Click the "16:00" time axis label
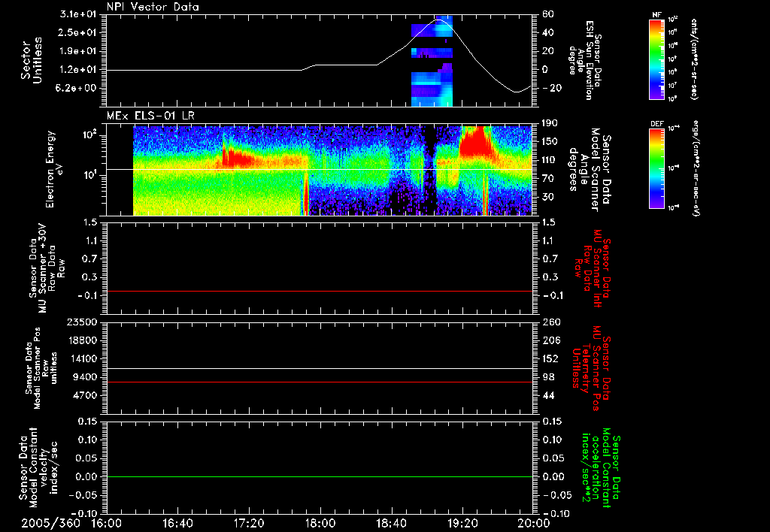770x532 pixels. click(107, 523)
